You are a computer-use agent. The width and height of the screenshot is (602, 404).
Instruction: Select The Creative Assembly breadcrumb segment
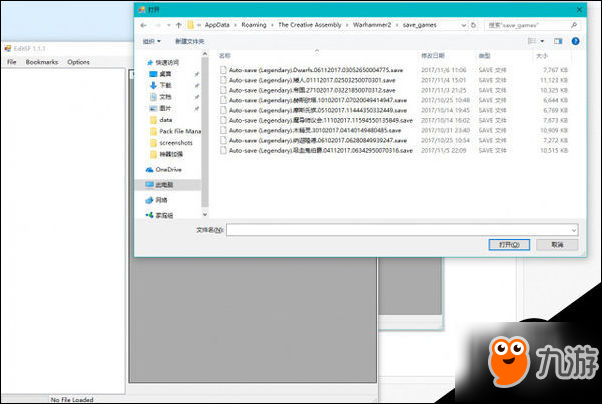[309, 25]
